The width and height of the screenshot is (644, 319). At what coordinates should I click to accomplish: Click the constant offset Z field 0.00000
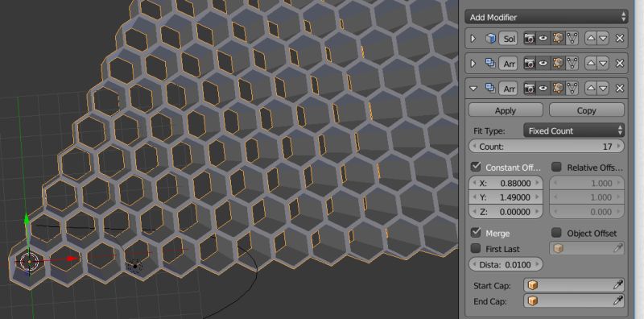click(x=506, y=212)
